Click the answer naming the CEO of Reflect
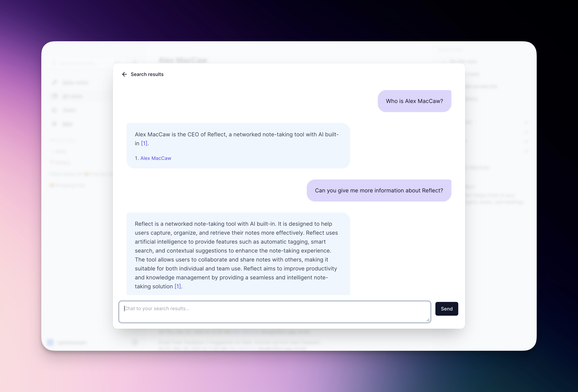Image resolution: width=578 pixels, height=392 pixels. (238, 146)
